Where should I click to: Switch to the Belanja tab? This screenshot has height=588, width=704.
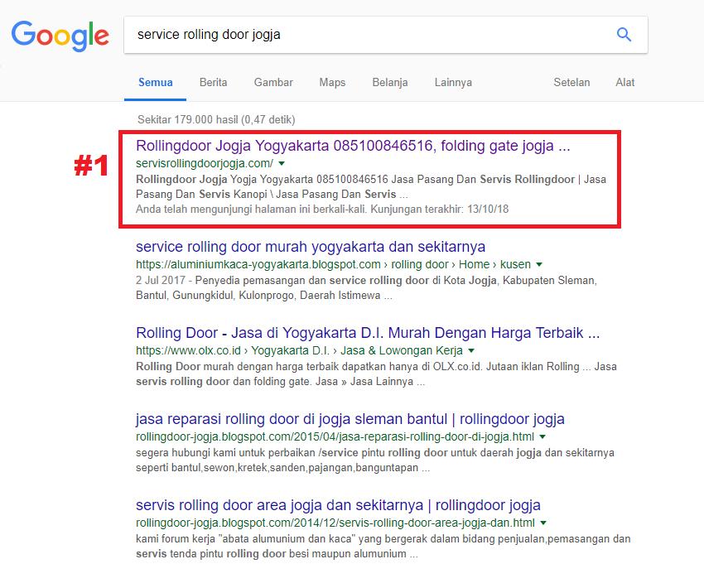[390, 83]
